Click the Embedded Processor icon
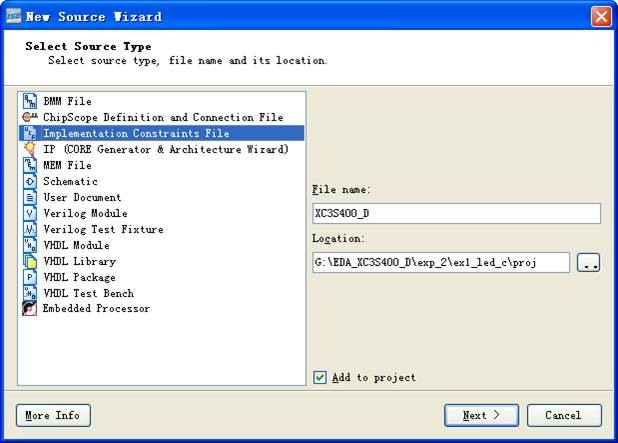 tap(29, 309)
